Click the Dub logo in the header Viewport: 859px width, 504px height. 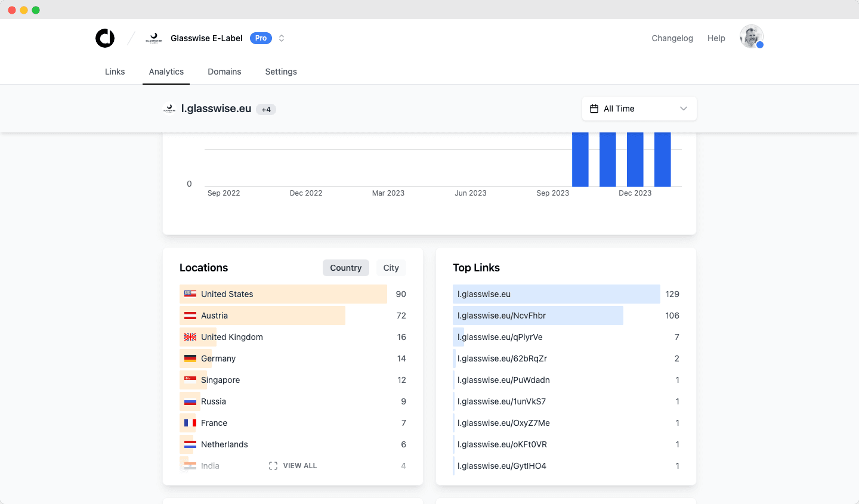105,38
